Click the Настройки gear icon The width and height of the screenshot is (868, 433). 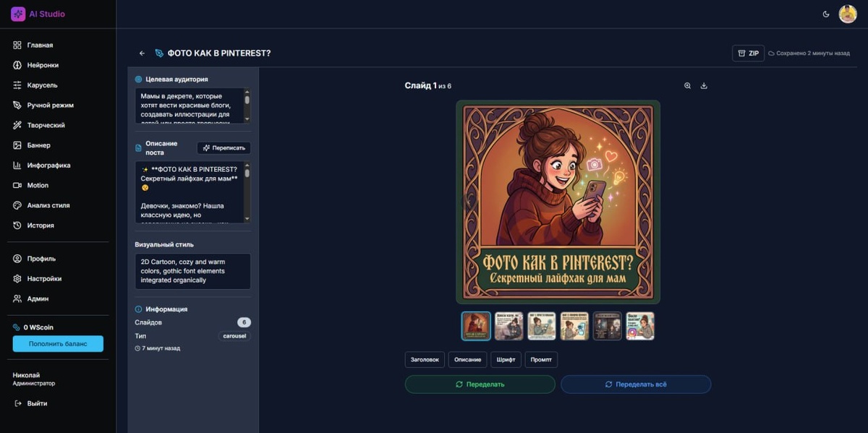click(17, 278)
